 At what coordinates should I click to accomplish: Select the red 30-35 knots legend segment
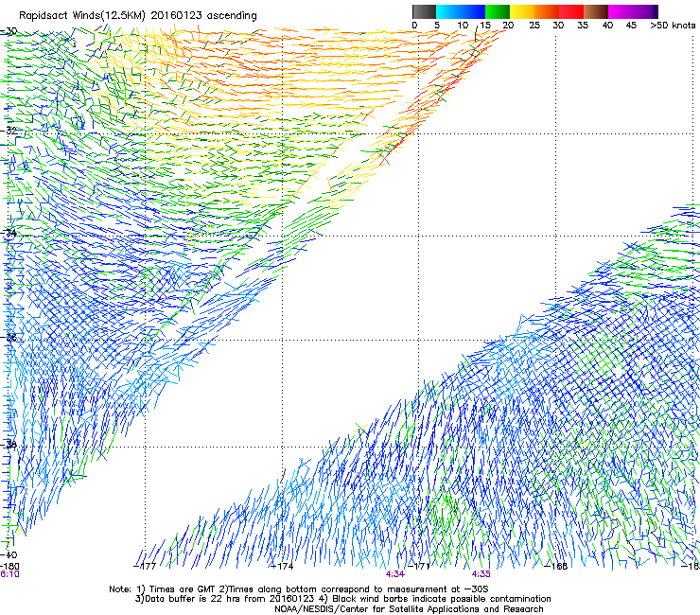pyautogui.click(x=571, y=11)
